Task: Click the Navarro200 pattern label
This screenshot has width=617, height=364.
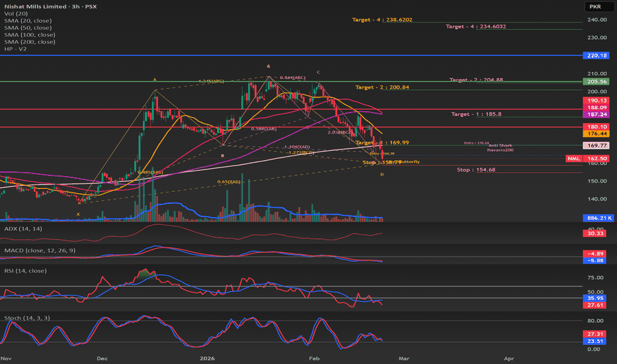Action: pyautogui.click(x=500, y=150)
